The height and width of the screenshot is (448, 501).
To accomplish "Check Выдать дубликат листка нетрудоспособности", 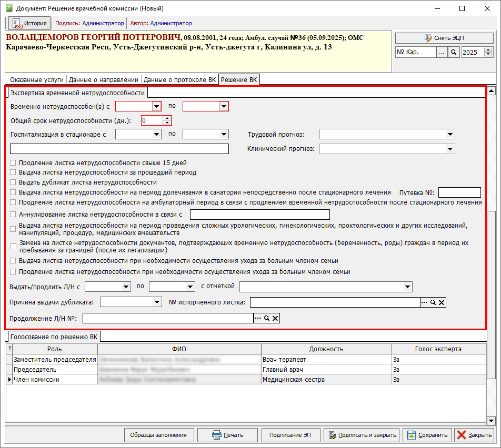I will [13, 182].
